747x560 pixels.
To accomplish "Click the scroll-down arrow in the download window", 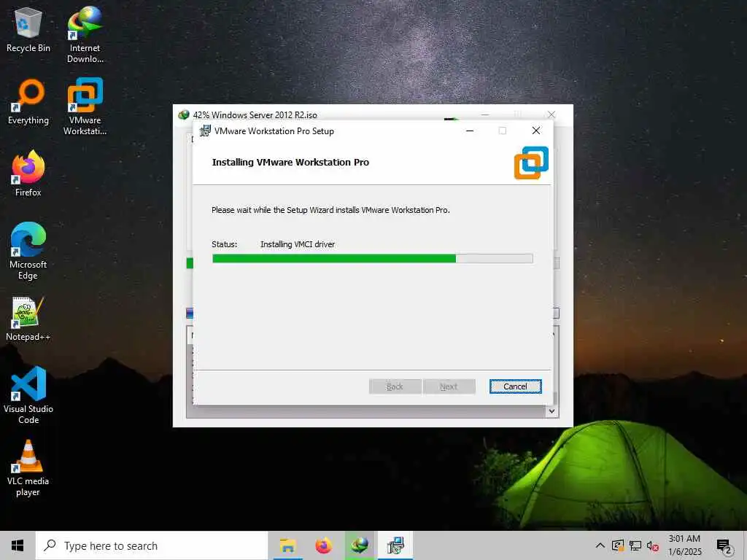I will pos(551,411).
